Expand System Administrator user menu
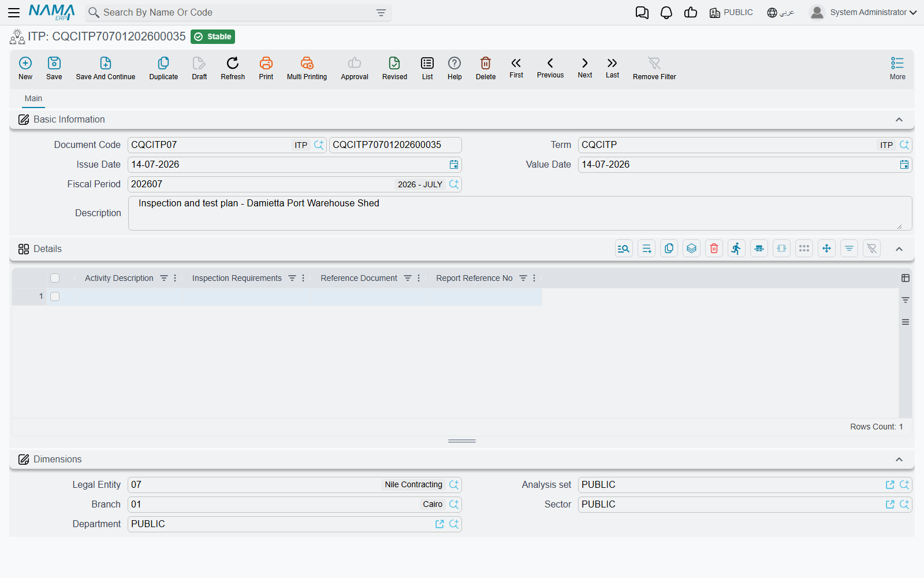Screen dimensions: 924x578 [863, 12]
